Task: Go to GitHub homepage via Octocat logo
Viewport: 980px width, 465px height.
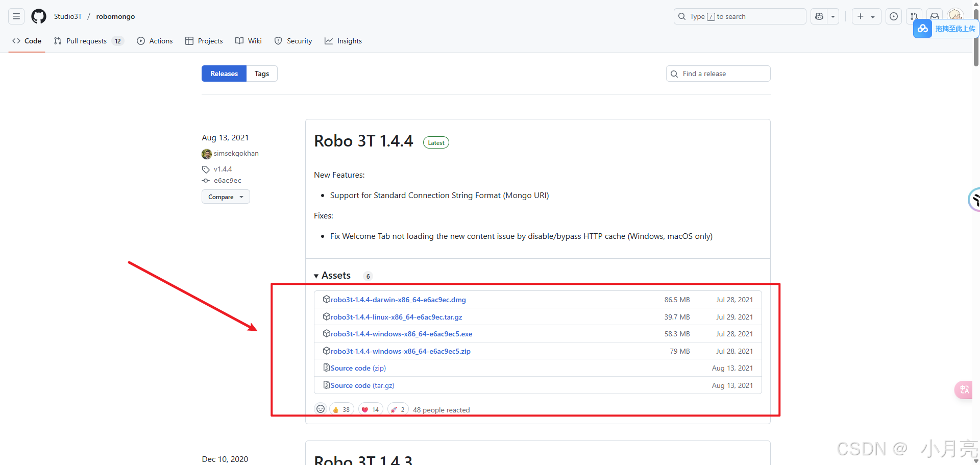Action: tap(39, 16)
